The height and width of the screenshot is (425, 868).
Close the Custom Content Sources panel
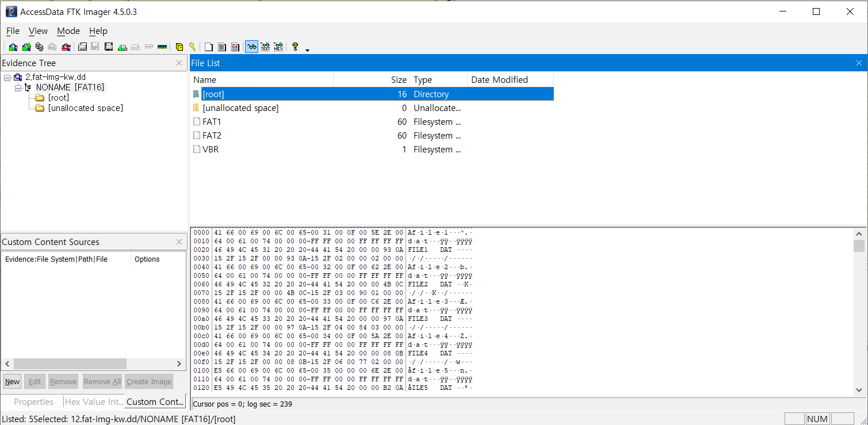tap(179, 242)
